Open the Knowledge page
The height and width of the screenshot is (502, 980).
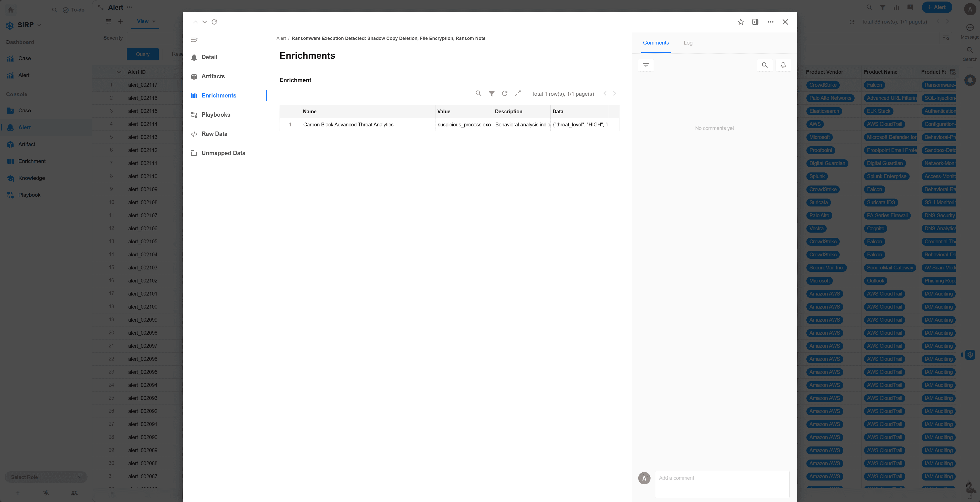tap(46, 178)
